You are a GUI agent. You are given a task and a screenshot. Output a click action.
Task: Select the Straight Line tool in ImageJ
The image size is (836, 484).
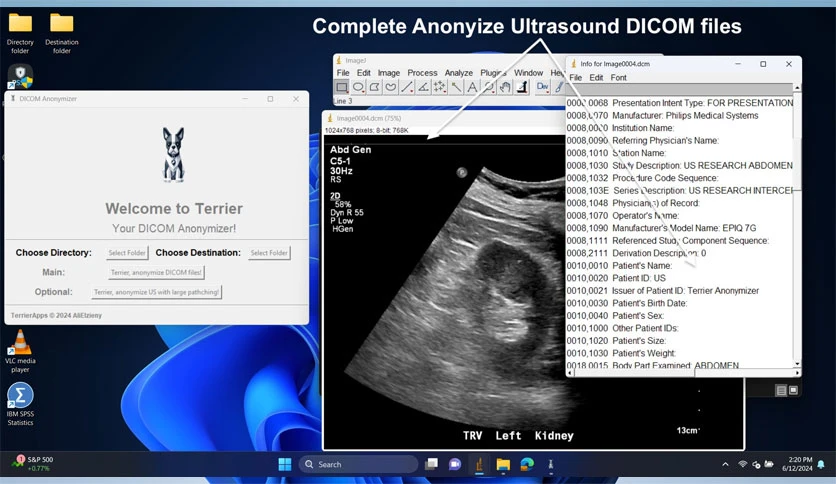click(407, 87)
